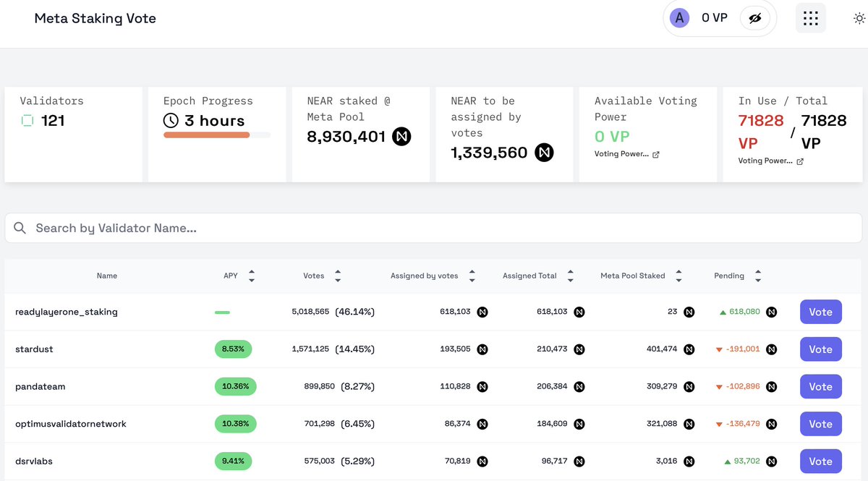The width and height of the screenshot is (868, 481).
Task: Click the readylayerone_staking validator name
Action: [67, 312]
